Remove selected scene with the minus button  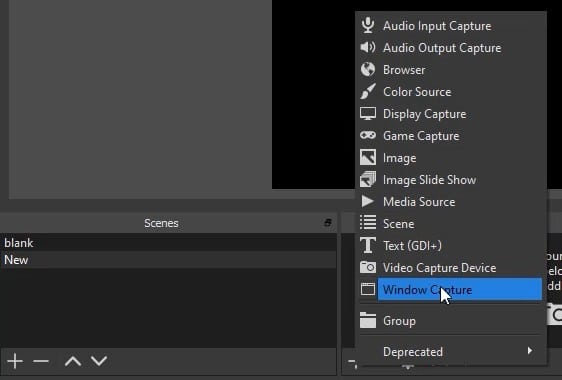tap(41, 361)
